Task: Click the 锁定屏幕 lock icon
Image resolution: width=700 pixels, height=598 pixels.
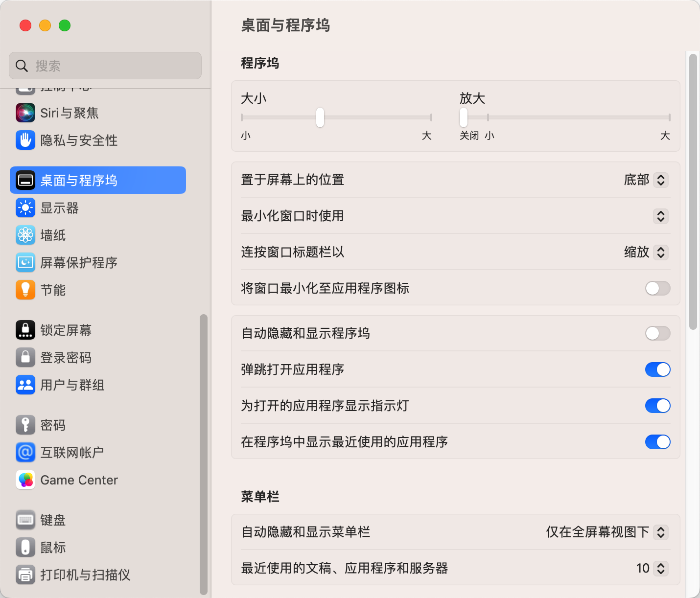Action: (x=25, y=330)
